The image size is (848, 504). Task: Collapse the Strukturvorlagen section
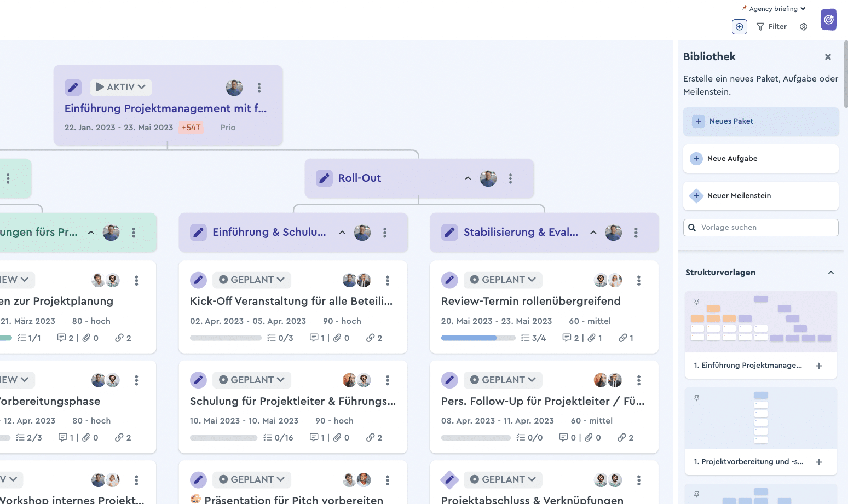[830, 273]
